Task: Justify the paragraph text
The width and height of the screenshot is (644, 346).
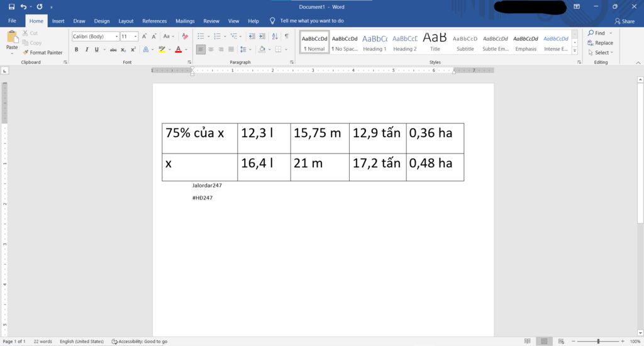Action: (231, 49)
